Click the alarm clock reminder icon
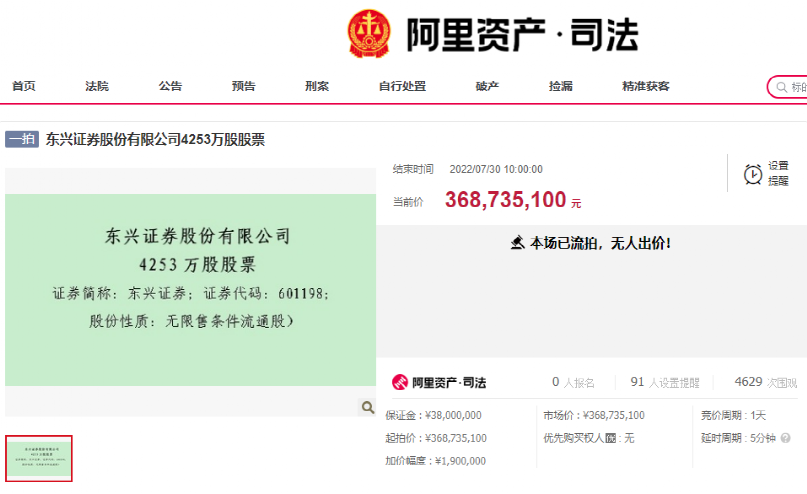Screen dimensions: 807x494 coord(753,174)
